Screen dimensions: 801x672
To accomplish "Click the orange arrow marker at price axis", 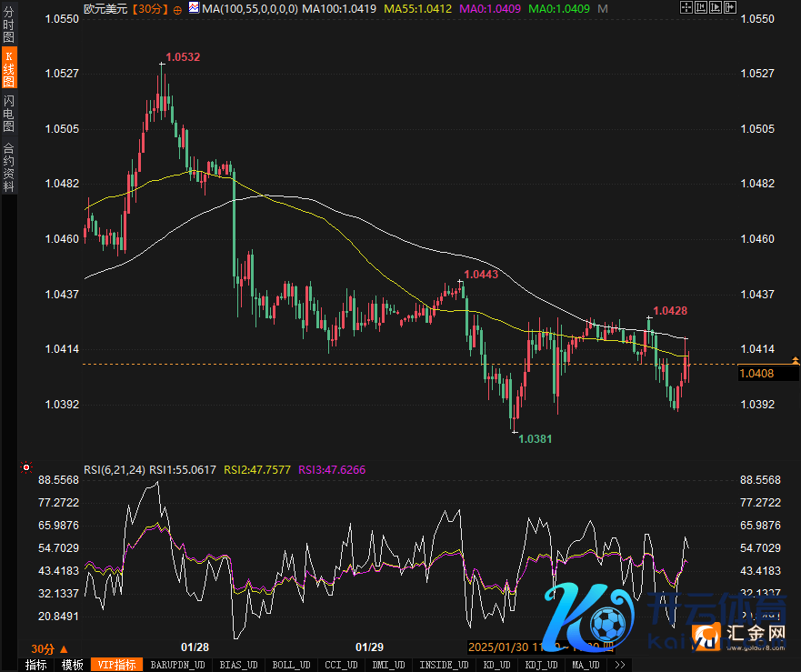I will click(796, 360).
